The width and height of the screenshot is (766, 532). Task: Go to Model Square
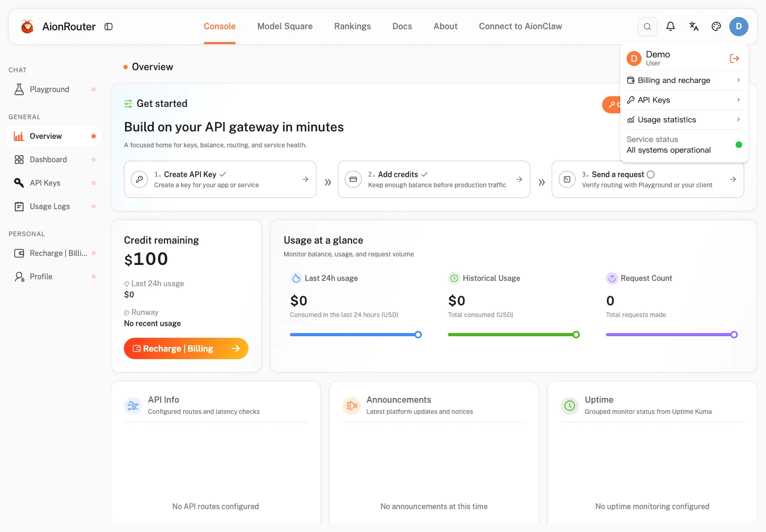tap(285, 27)
